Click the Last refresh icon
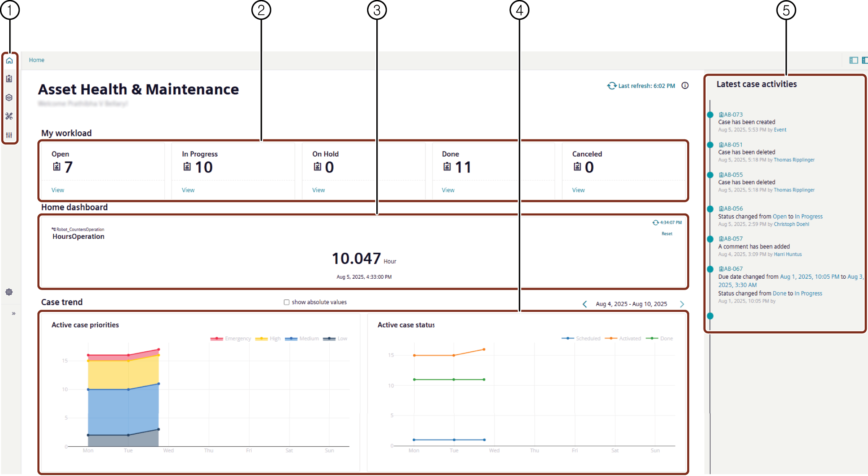 [x=612, y=86]
